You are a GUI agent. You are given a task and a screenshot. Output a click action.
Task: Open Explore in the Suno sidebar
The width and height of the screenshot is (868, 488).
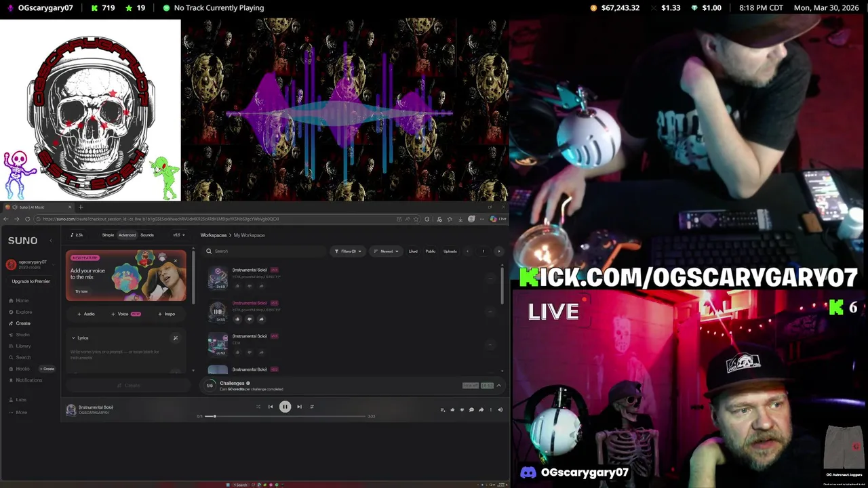(20, 312)
